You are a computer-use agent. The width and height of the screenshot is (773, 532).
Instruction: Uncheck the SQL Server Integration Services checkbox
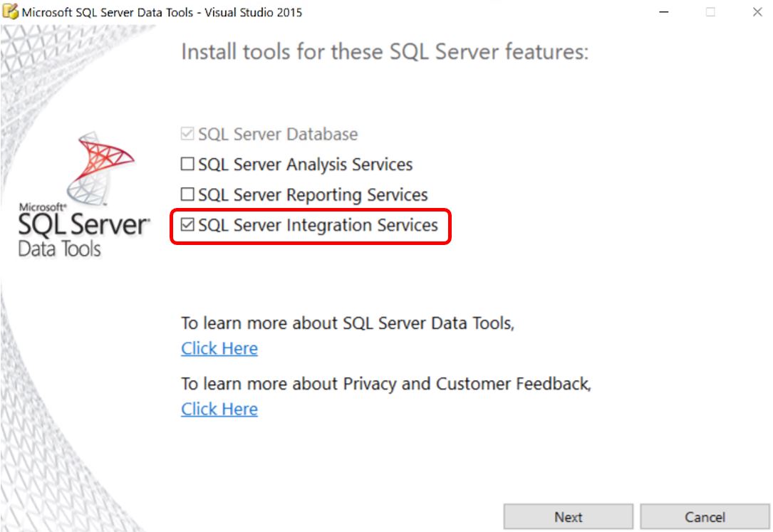187,225
